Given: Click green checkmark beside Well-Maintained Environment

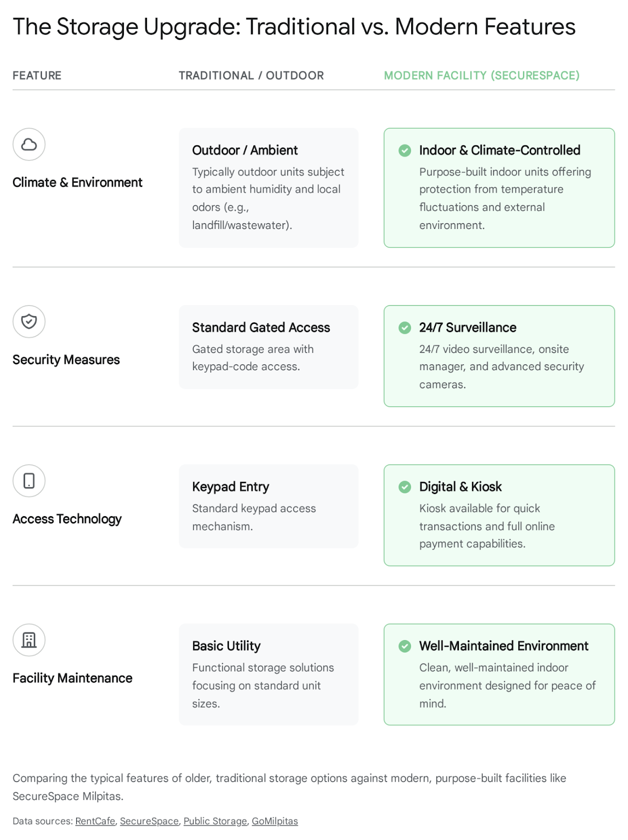Looking at the screenshot, I should pyautogui.click(x=405, y=646).
